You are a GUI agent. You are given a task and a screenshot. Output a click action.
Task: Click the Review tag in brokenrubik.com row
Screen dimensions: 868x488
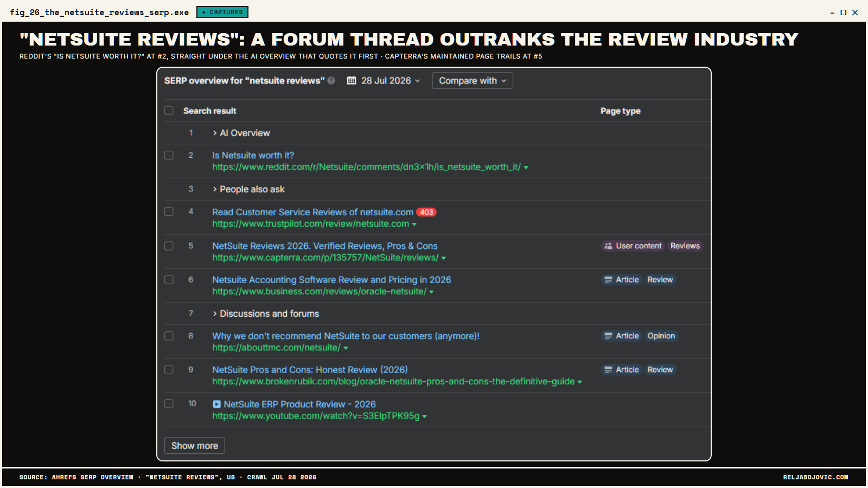(660, 370)
